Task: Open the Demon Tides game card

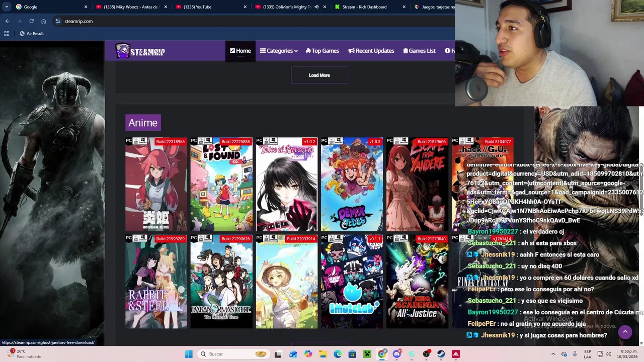Action: click(x=352, y=185)
